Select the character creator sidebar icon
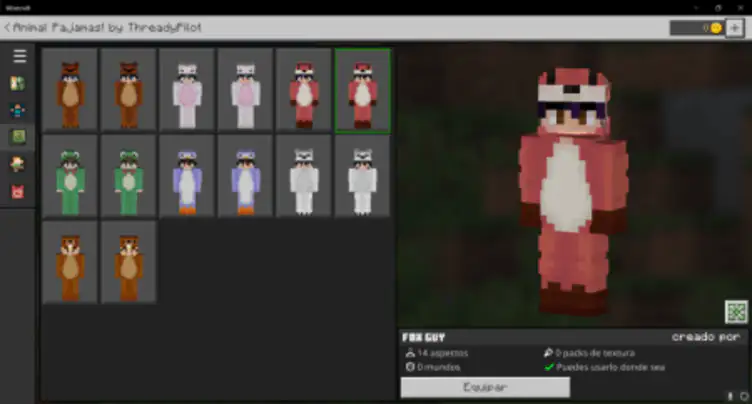The width and height of the screenshot is (752, 404). click(18, 111)
